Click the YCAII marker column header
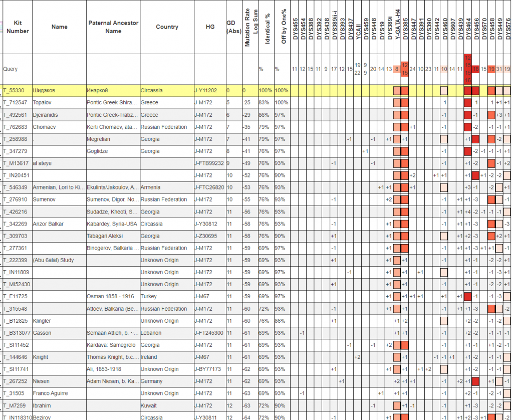 [358, 31]
